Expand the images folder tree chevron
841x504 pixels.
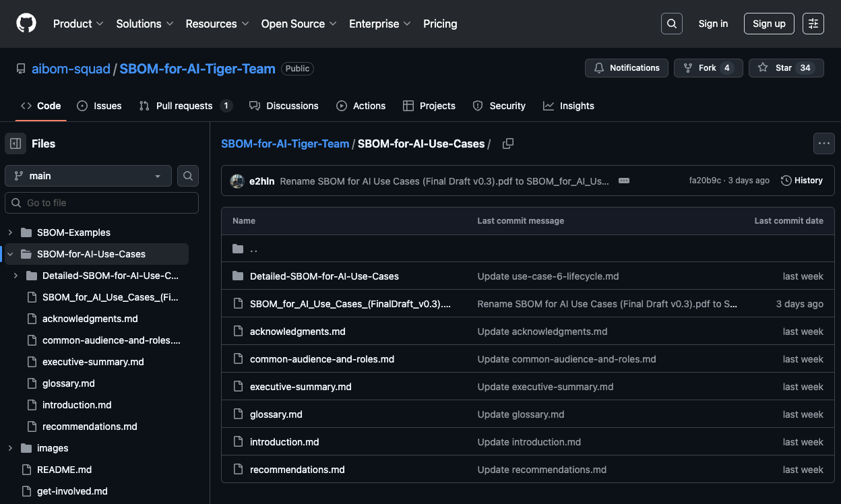click(10, 448)
